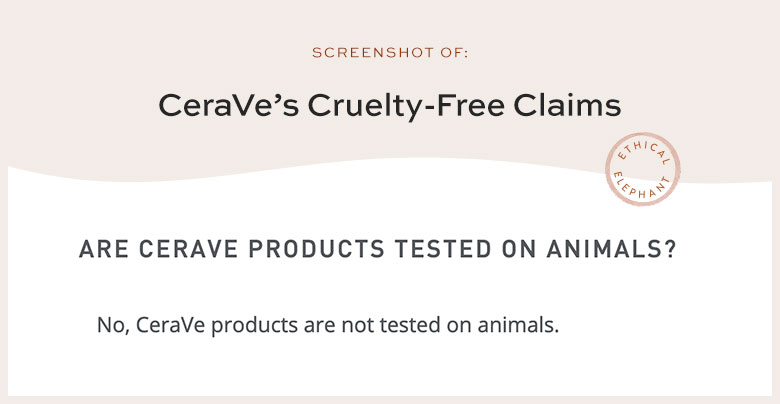Click the word 'Claims' in the title
Image resolution: width=780 pixels, height=404 pixels.
click(x=567, y=105)
